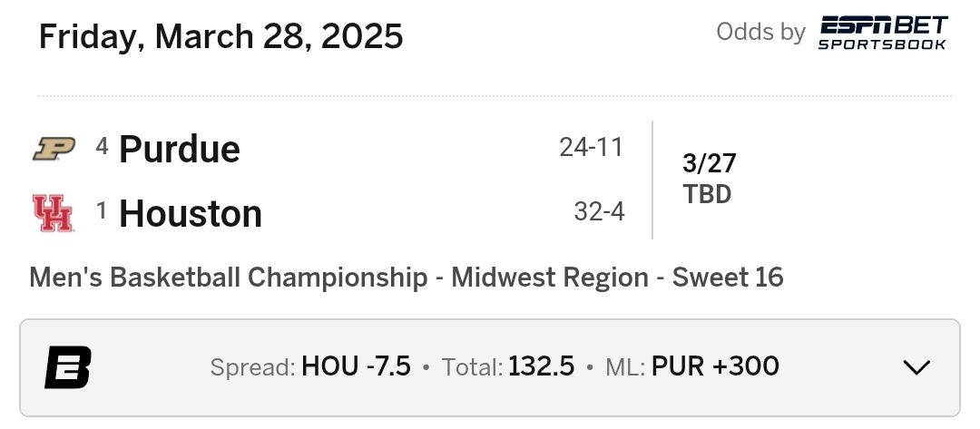Viewport: 980px width, 429px height.
Task: Open the Houston team link
Action: point(191,214)
